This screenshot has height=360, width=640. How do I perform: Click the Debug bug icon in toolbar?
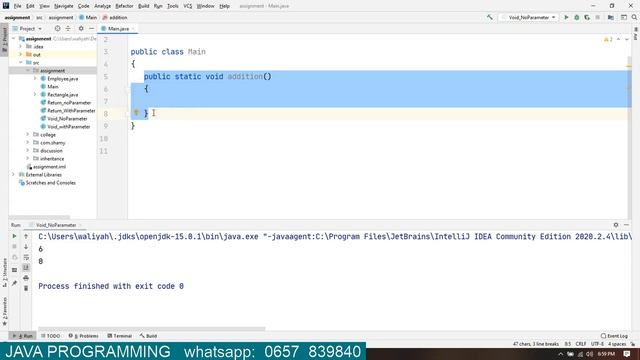(577, 18)
